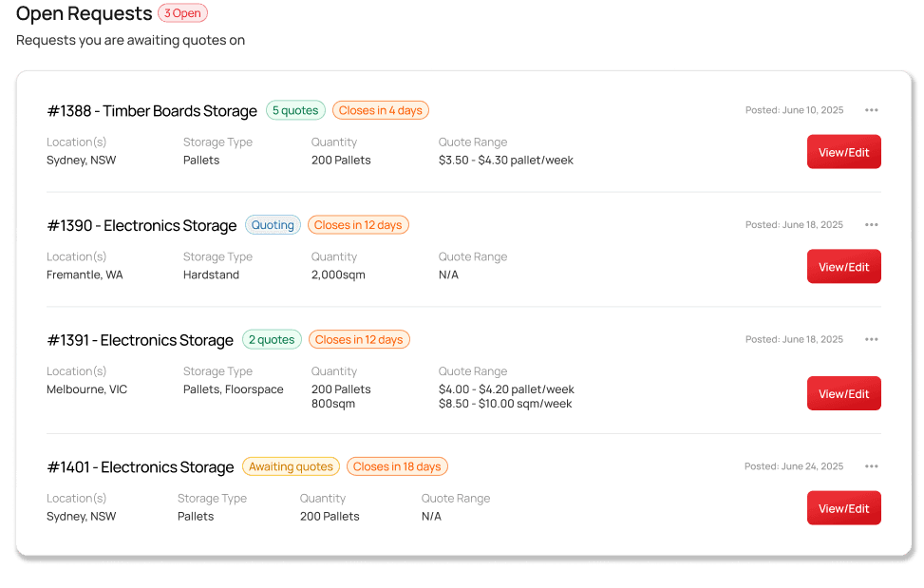Select the #1390 - Electronics Storage title
Screen dimensions: 924x588
[142, 226]
